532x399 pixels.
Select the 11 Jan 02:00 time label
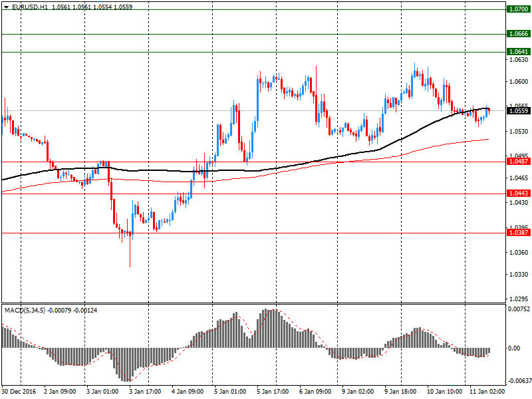coord(487,392)
